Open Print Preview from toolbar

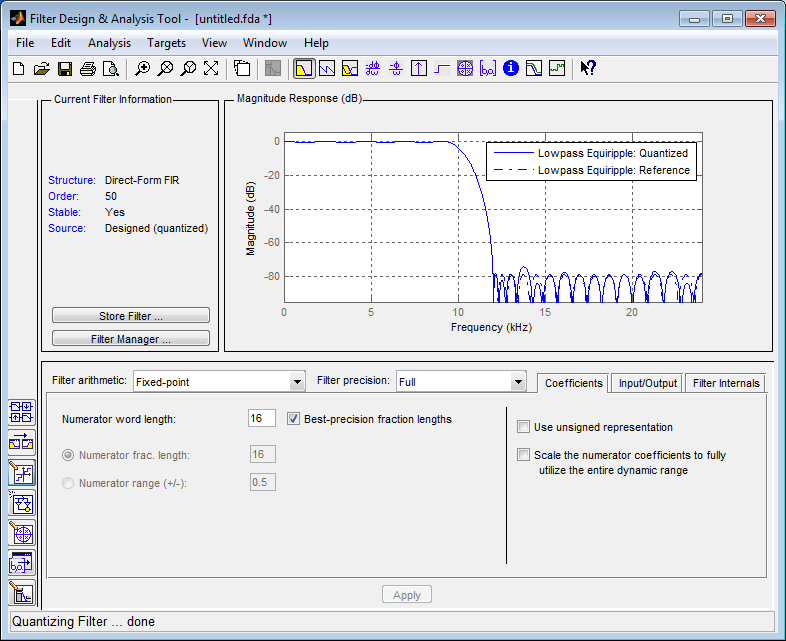[111, 69]
